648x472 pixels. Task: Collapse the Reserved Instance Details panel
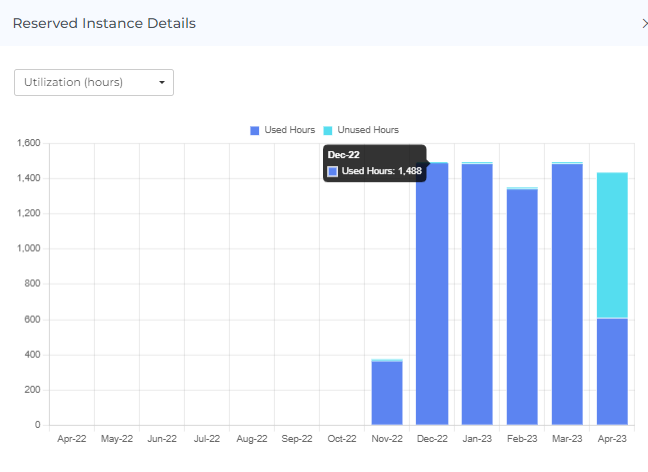pos(643,23)
